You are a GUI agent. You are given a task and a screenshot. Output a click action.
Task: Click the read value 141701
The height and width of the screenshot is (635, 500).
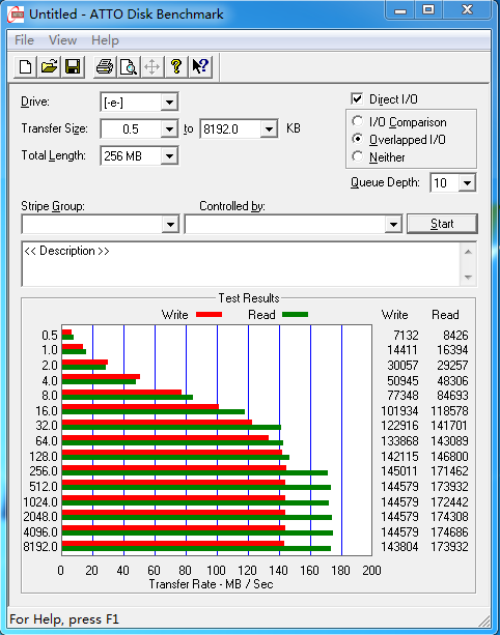[x=449, y=426]
